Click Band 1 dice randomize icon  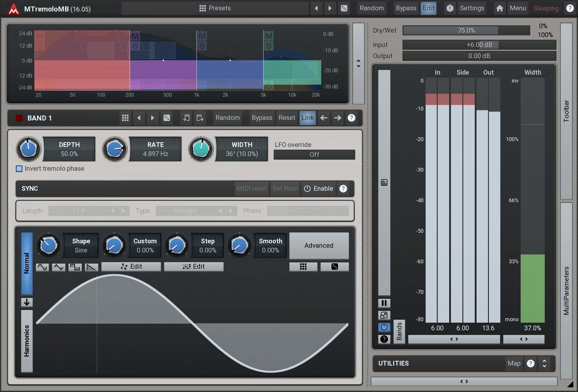coord(166,118)
